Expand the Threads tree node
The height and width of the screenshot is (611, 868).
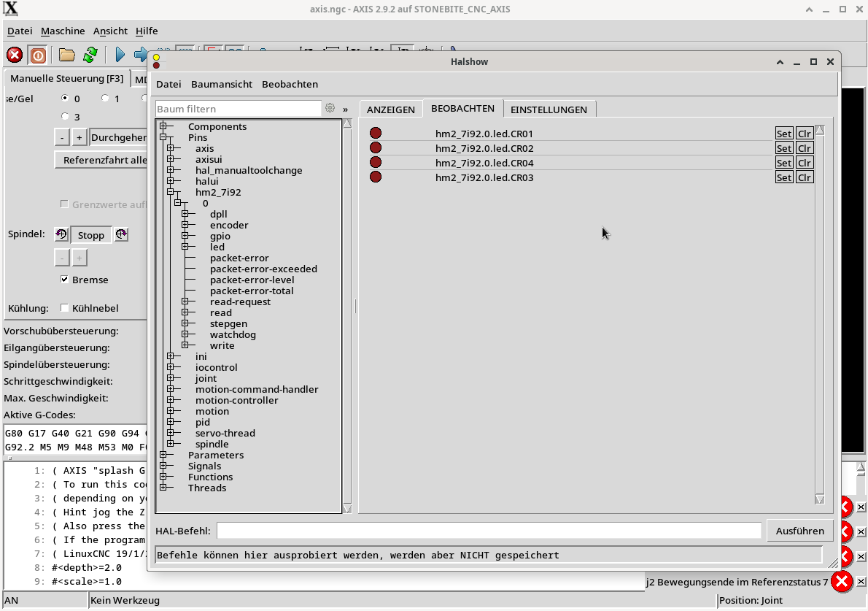[163, 488]
